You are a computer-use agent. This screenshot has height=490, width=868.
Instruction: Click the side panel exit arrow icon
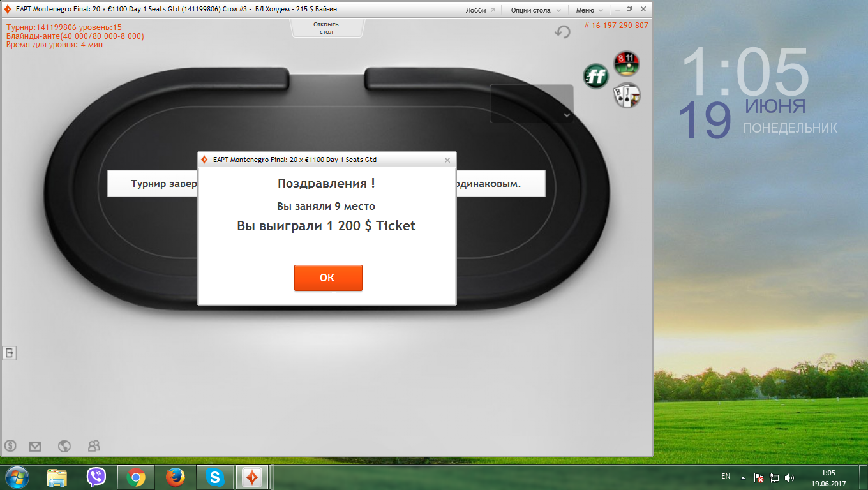pyautogui.click(x=9, y=353)
